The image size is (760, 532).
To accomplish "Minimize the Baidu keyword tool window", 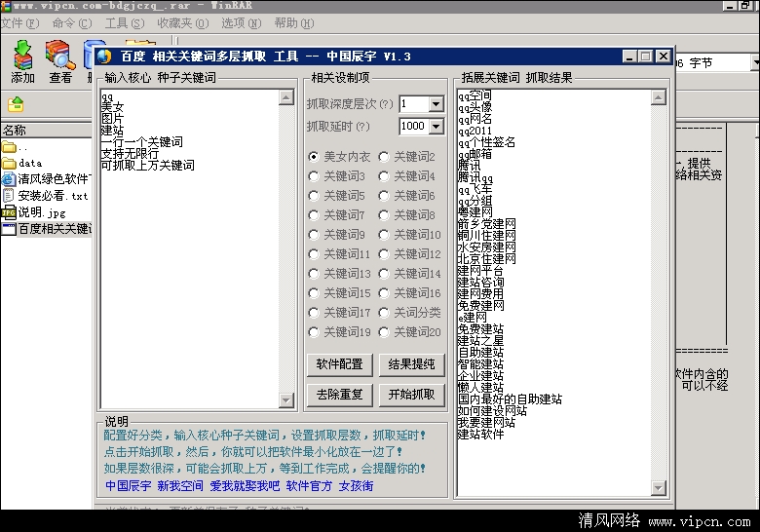I will point(629,57).
